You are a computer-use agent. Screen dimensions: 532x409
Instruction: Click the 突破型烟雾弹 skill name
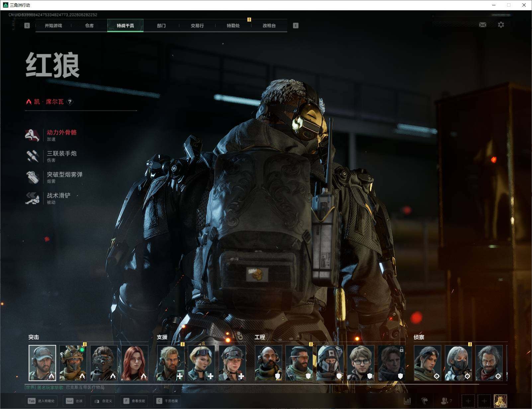[65, 174]
